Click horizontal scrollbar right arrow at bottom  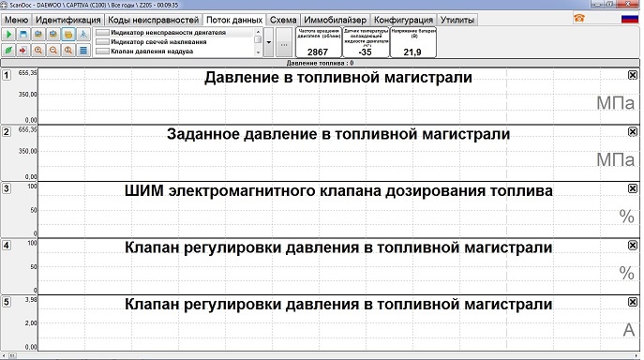click(637, 355)
